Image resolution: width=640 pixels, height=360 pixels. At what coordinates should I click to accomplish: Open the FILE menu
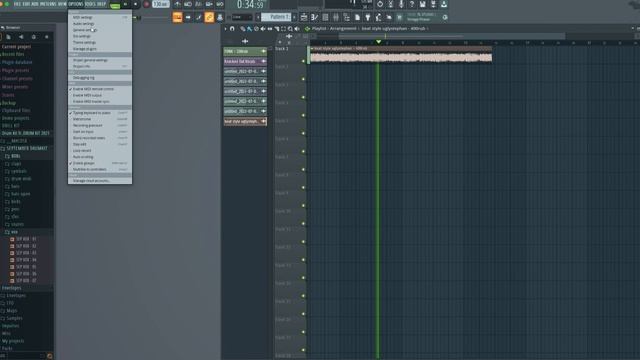pyautogui.click(x=18, y=4)
